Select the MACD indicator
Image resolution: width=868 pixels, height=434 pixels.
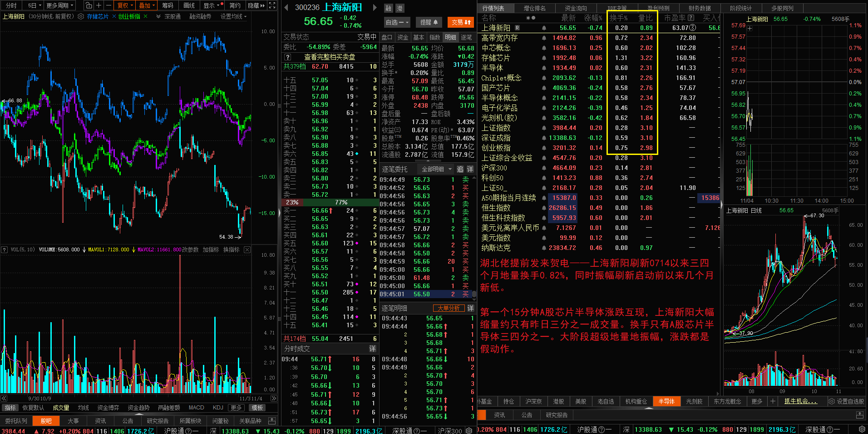[196, 408]
